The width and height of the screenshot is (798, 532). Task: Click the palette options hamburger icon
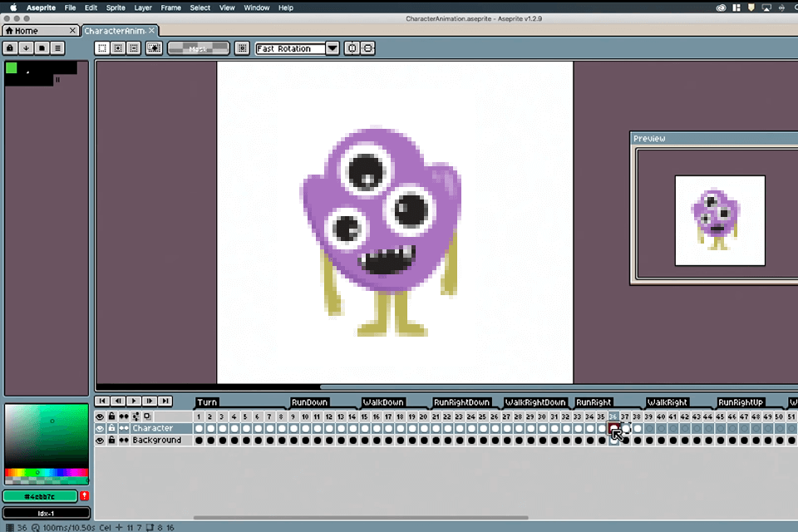click(x=57, y=48)
